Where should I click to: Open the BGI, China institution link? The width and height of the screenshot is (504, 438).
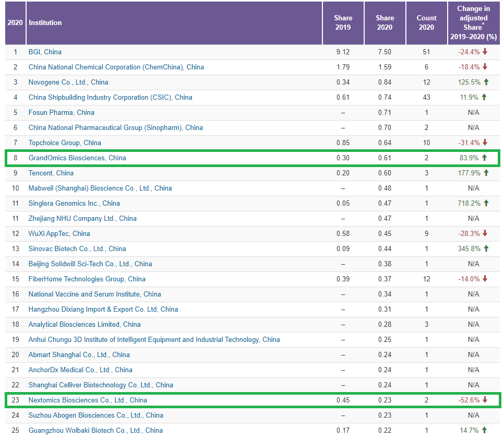(x=45, y=52)
